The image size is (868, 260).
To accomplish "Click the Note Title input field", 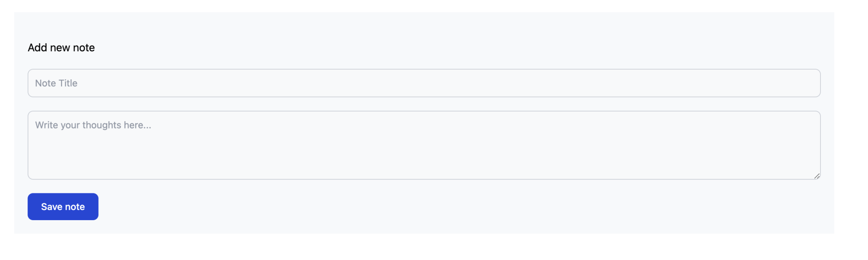I will pyautogui.click(x=424, y=83).
